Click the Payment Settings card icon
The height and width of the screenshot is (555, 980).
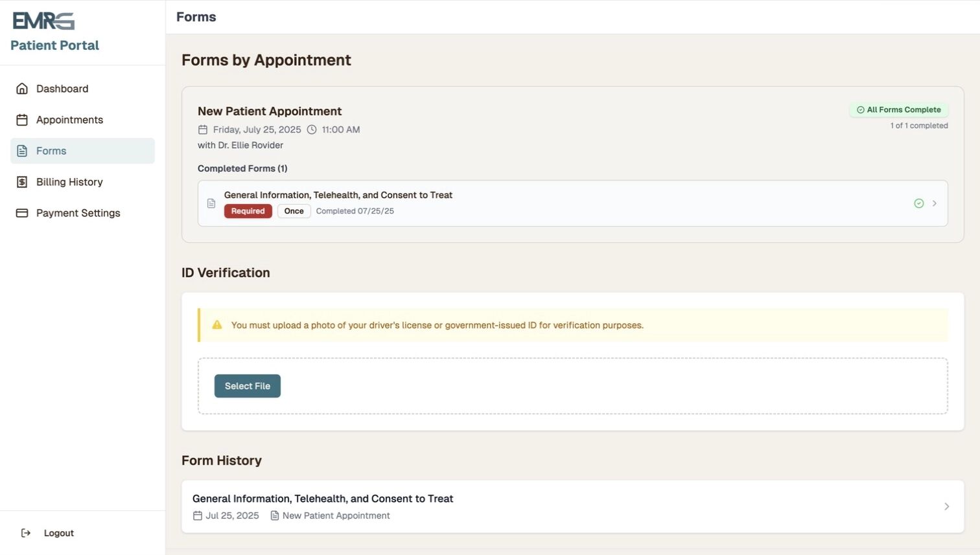(x=22, y=213)
